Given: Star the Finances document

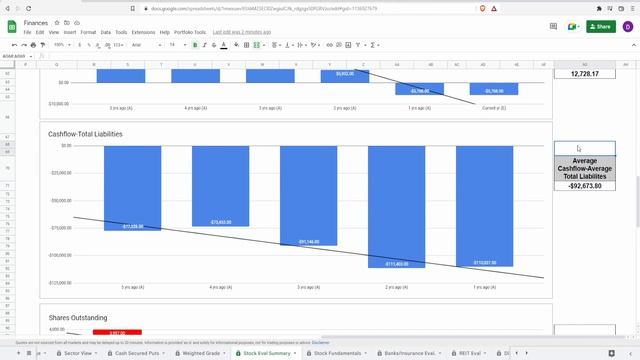Looking at the screenshot, I should [x=57, y=23].
